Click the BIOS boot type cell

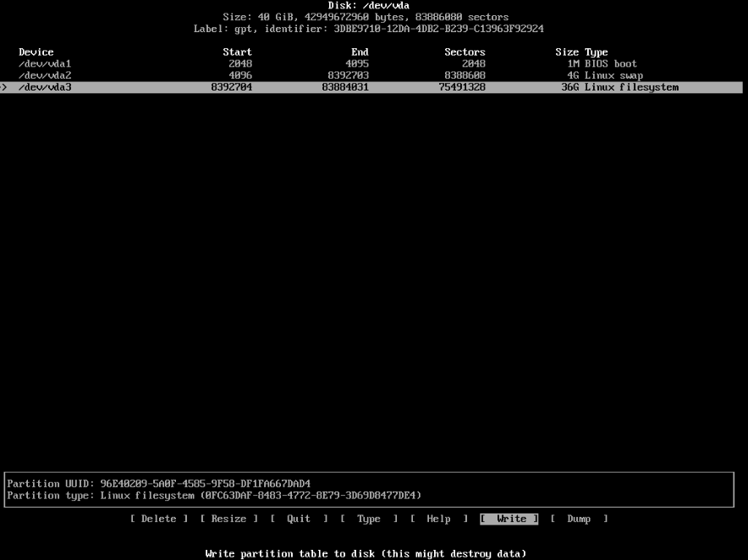click(610, 63)
